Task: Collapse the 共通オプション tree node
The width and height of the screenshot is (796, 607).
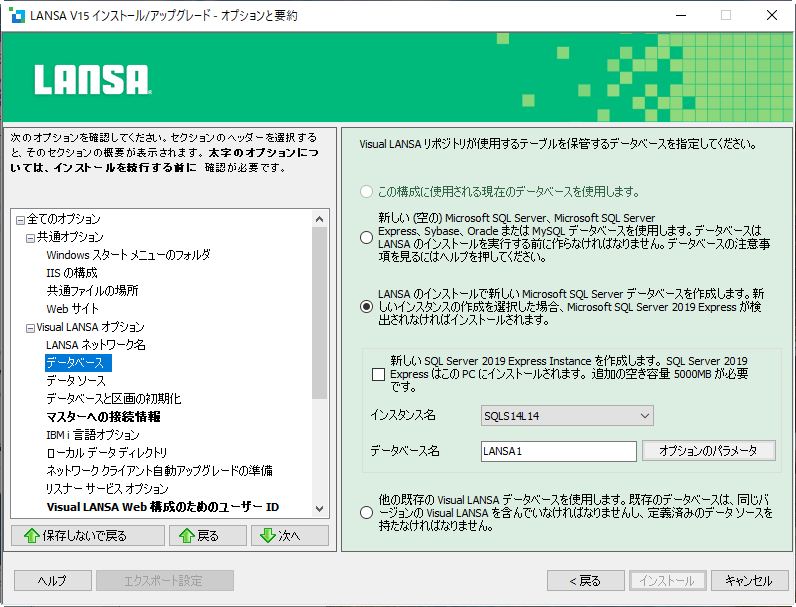Action: pos(30,238)
